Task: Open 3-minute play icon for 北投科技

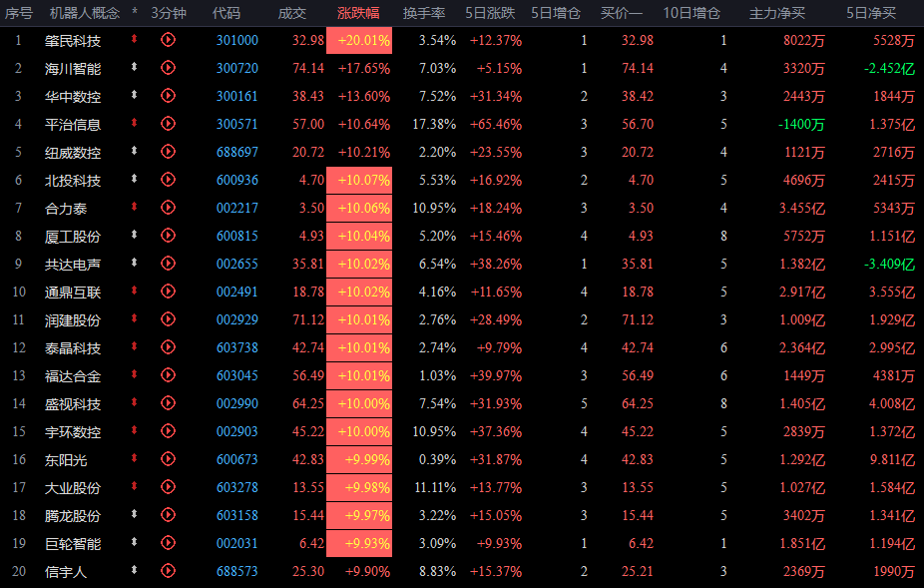Action: coord(168,180)
